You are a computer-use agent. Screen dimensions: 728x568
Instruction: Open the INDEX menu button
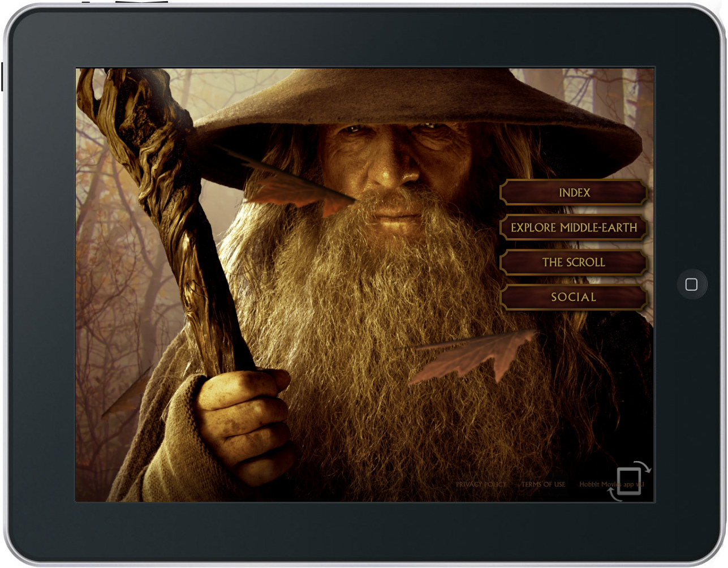pyautogui.click(x=574, y=192)
